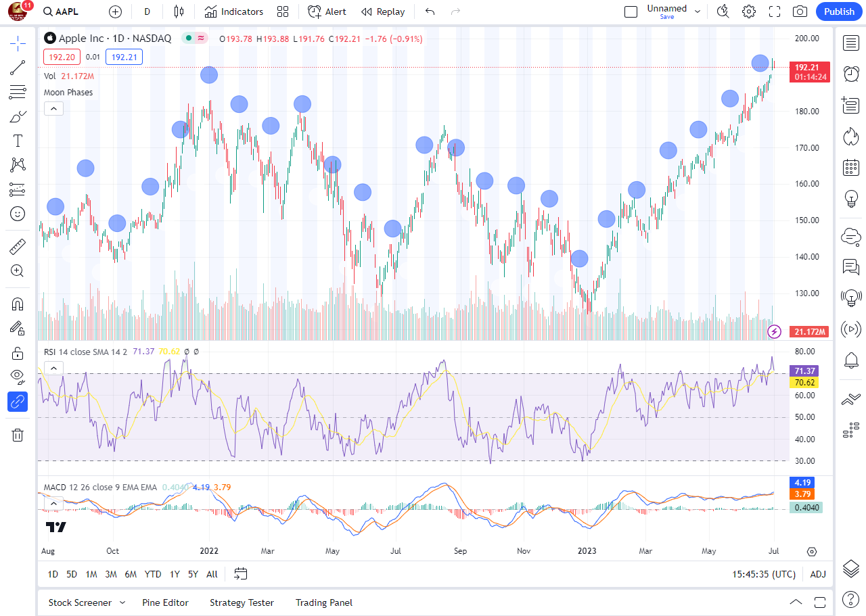Click the redo arrow
Image resolution: width=866 pixels, height=616 pixels.
coord(455,11)
